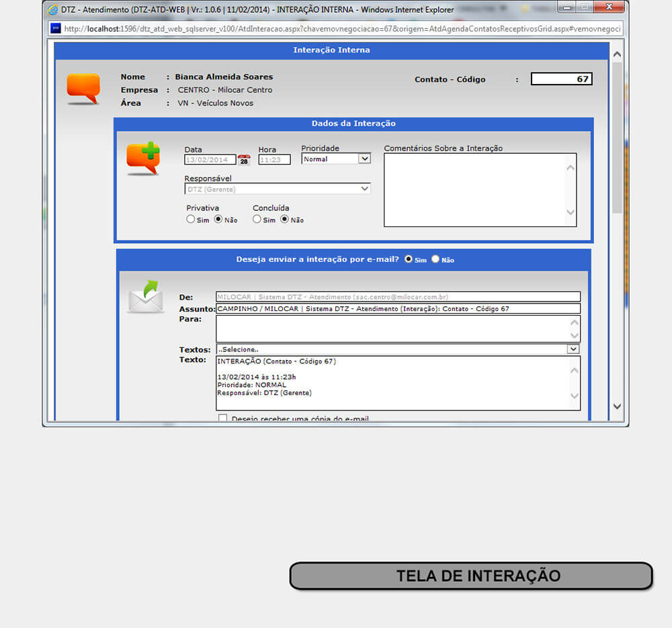Click the envelope send e-mail icon
The width and height of the screenshot is (672, 628).
[146, 297]
